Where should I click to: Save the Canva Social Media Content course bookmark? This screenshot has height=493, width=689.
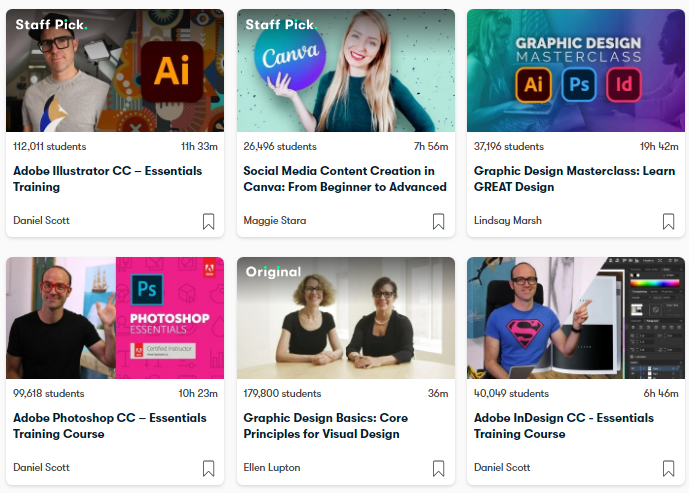point(439,221)
